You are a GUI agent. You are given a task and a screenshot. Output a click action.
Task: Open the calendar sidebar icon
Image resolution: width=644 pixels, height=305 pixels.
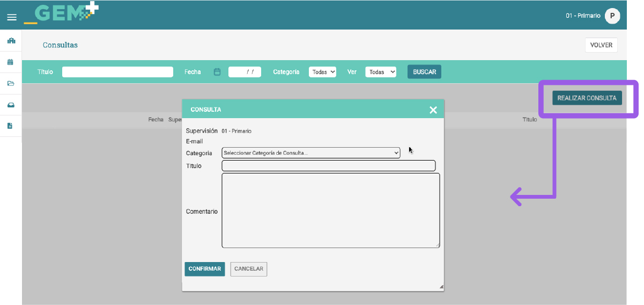(x=10, y=62)
